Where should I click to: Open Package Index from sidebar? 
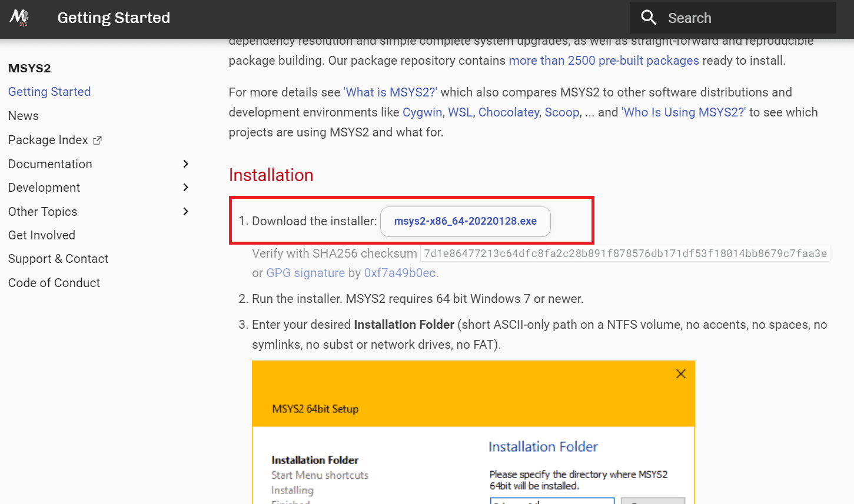(x=48, y=140)
